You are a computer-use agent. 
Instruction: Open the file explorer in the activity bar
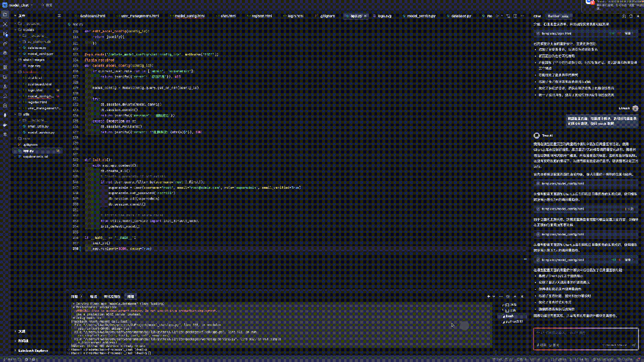pos(5,16)
